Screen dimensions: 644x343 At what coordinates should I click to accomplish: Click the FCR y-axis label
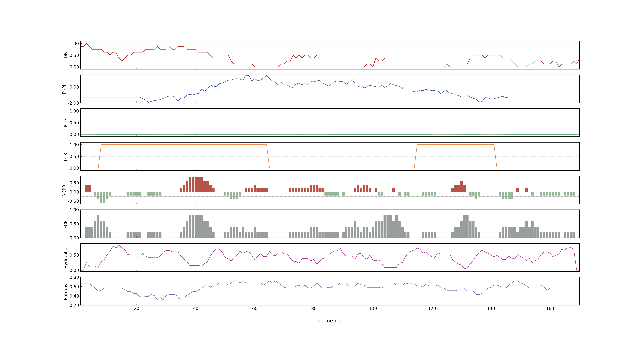click(66, 224)
